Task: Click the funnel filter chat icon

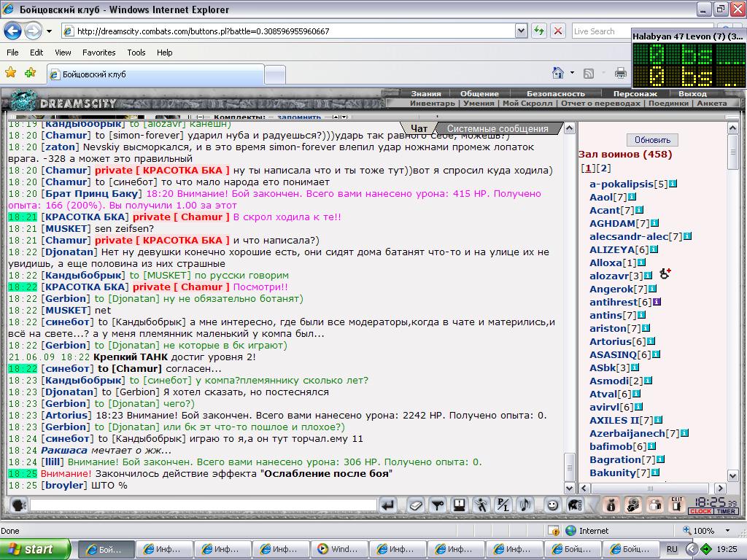Action: pyautogui.click(x=438, y=505)
